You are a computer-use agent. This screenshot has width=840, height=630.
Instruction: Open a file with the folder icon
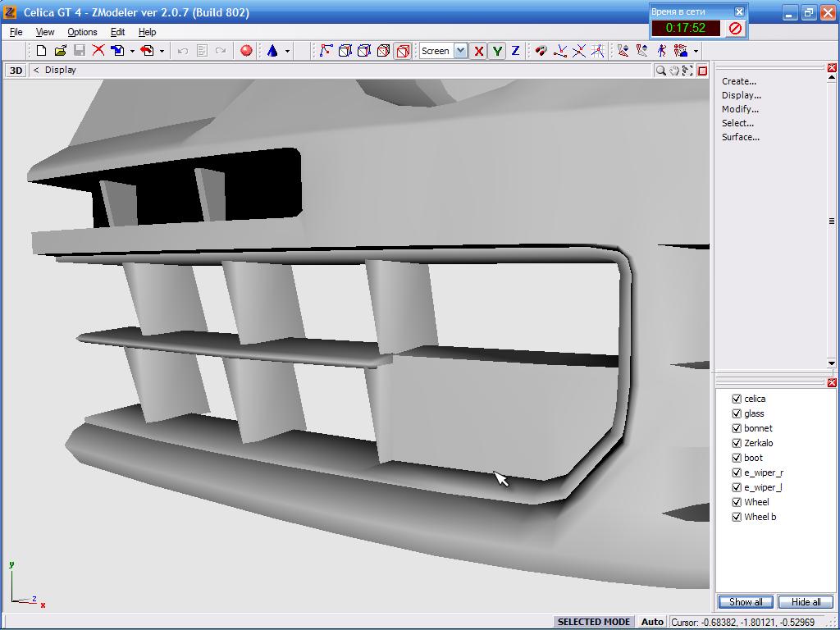pyautogui.click(x=60, y=51)
